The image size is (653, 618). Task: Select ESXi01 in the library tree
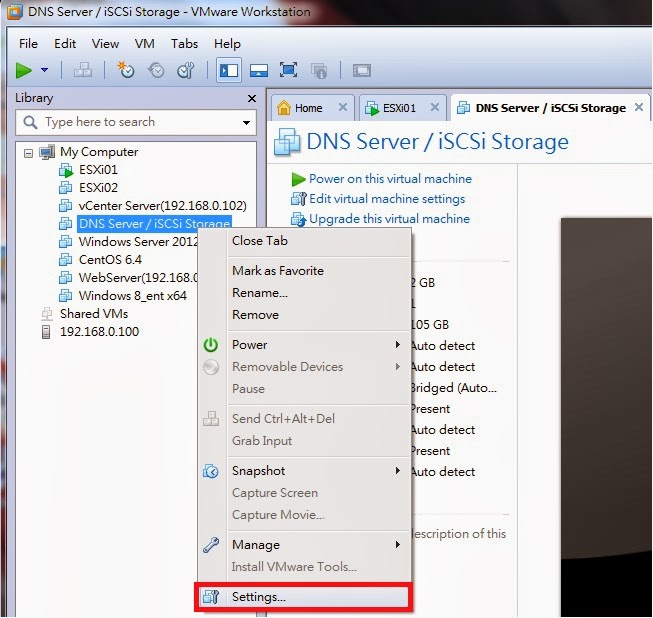(x=98, y=170)
